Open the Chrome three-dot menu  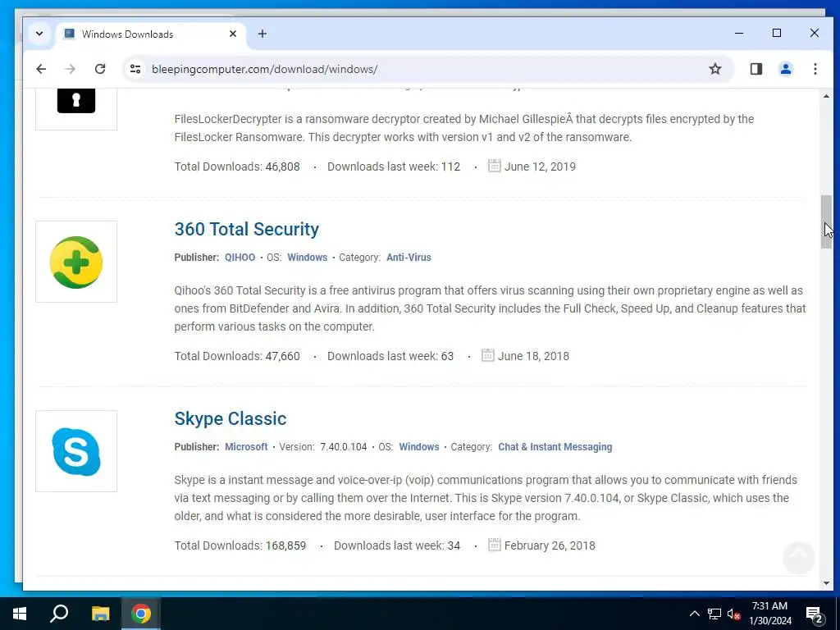coord(815,69)
